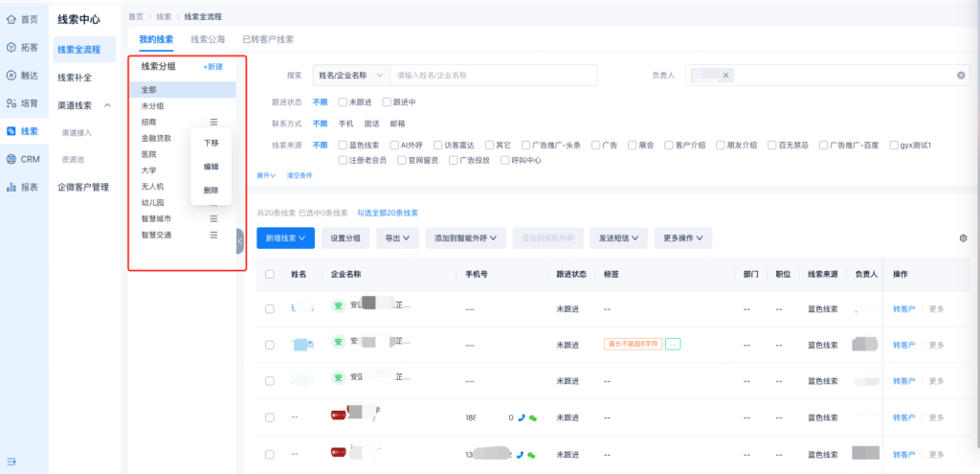Click the +新建 link to add group
Image resolution: width=980 pixels, height=474 pixels.
212,67
